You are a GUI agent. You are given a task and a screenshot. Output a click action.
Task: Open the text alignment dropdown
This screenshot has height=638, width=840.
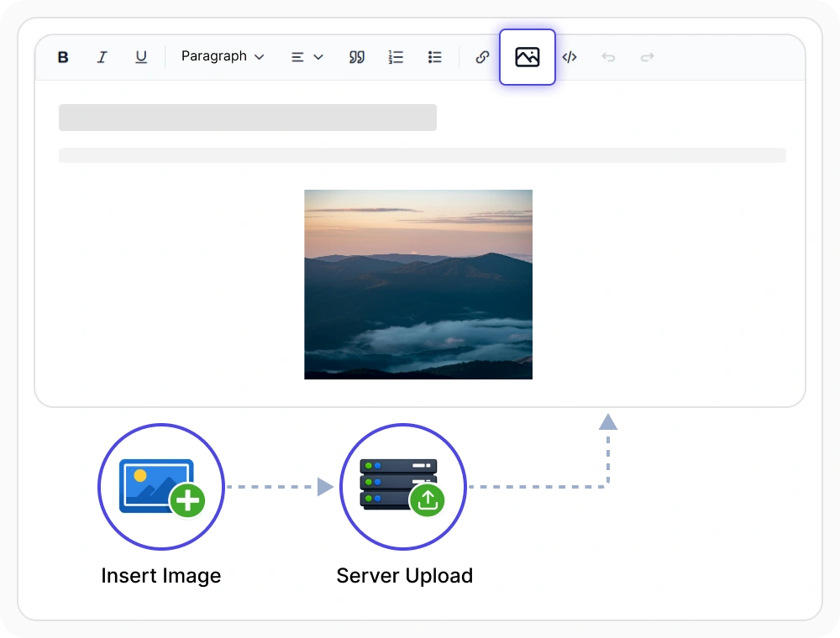(307, 57)
